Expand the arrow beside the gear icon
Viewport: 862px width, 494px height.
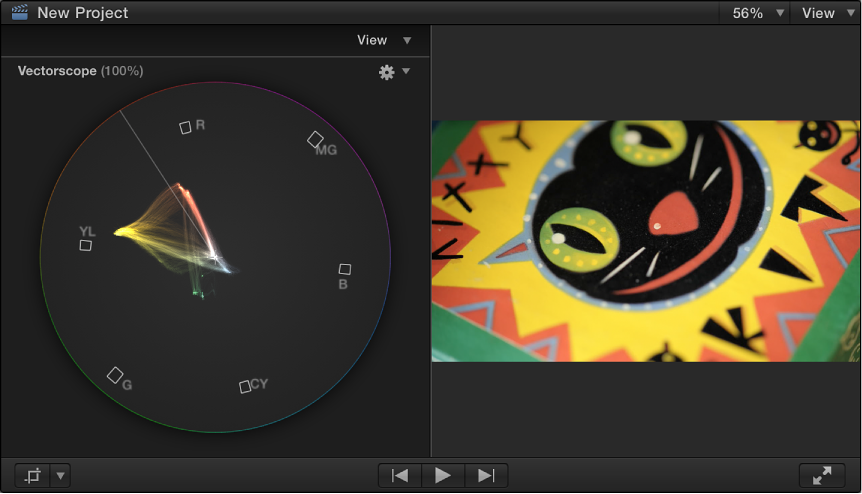[x=406, y=71]
